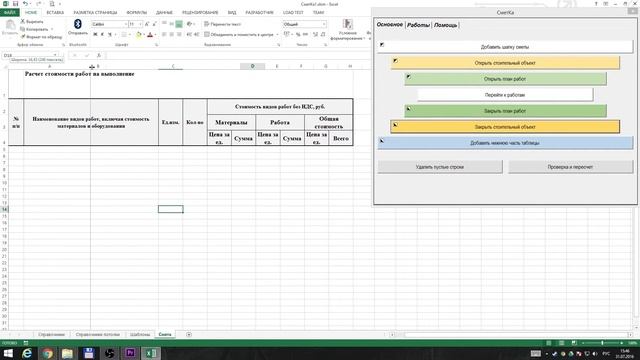Screen dimensions: 640x360
Task: Click Добавить шапку сметы button
Action: pyautogui.click(x=505, y=47)
